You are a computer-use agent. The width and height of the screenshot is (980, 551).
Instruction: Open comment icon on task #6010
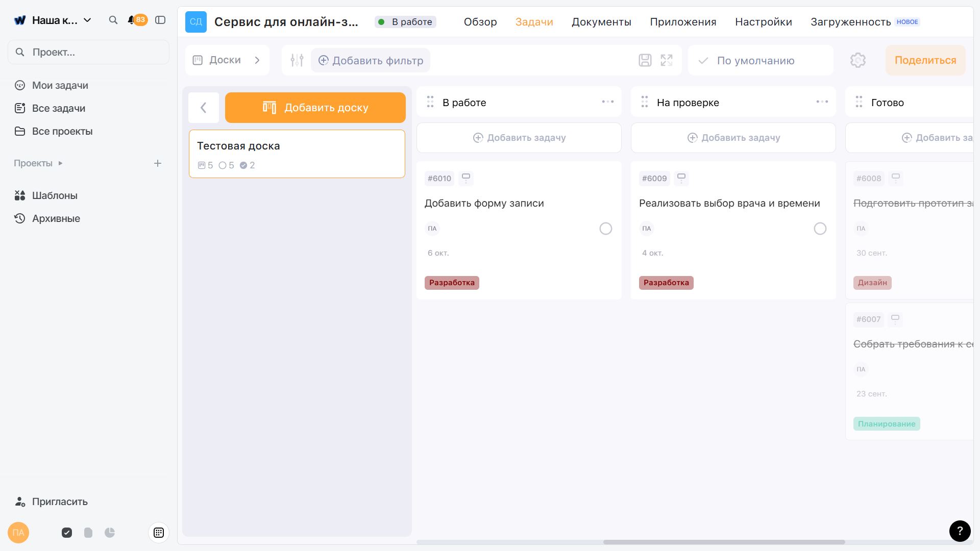[466, 178]
